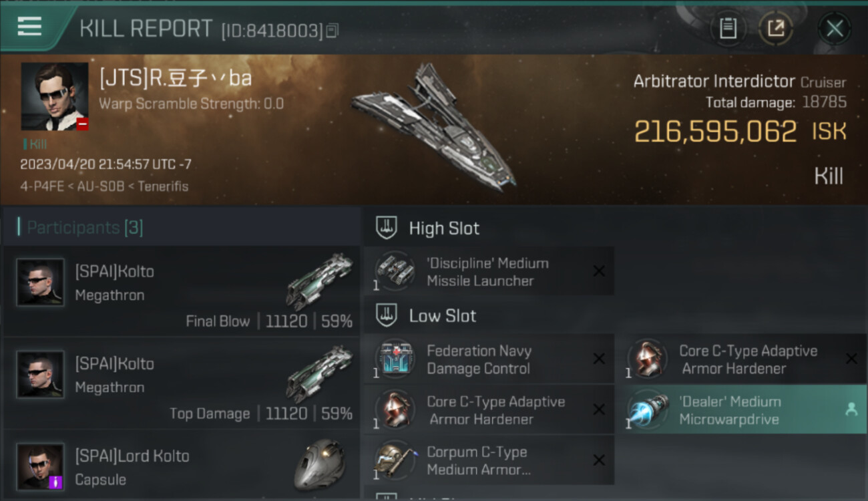
Task: Toggle X mark on Corpum C-Type Medium Armor
Action: point(599,460)
